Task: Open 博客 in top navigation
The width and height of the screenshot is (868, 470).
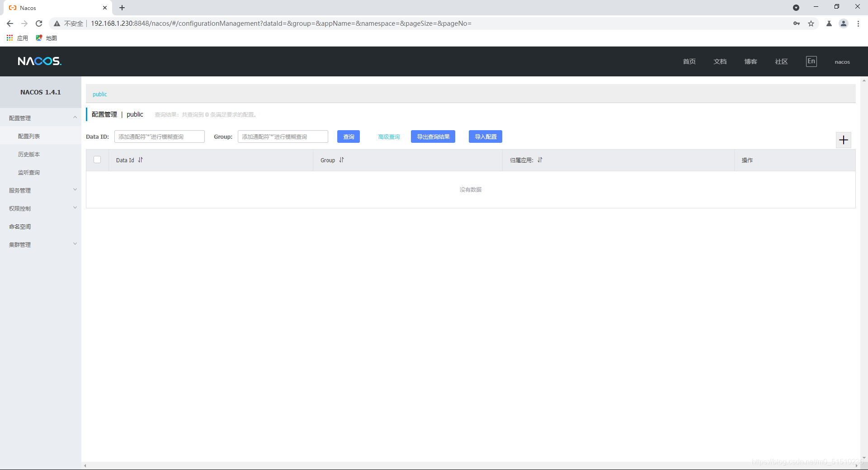Action: [751, 61]
